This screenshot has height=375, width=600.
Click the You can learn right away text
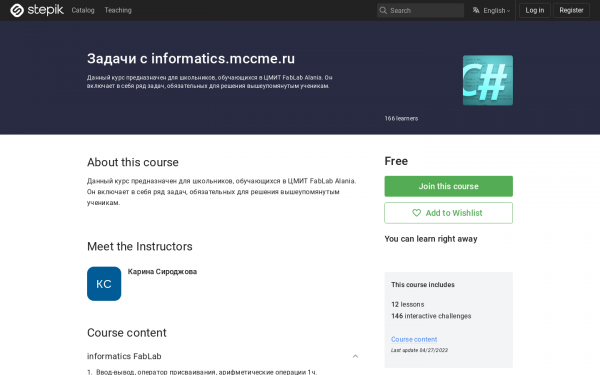point(431,239)
